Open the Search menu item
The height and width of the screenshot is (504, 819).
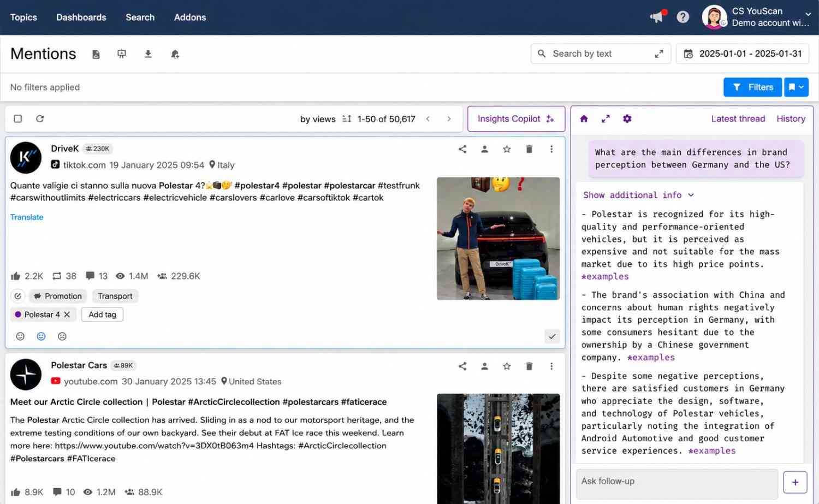140,17
